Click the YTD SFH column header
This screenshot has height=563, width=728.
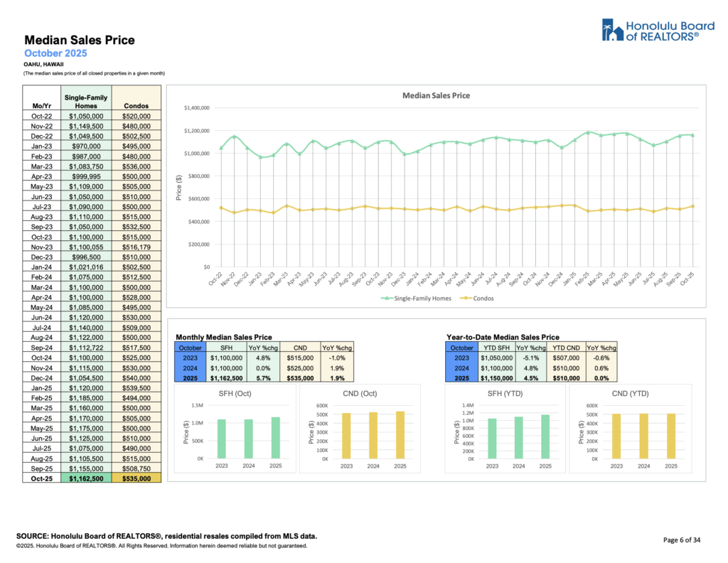[495, 348]
